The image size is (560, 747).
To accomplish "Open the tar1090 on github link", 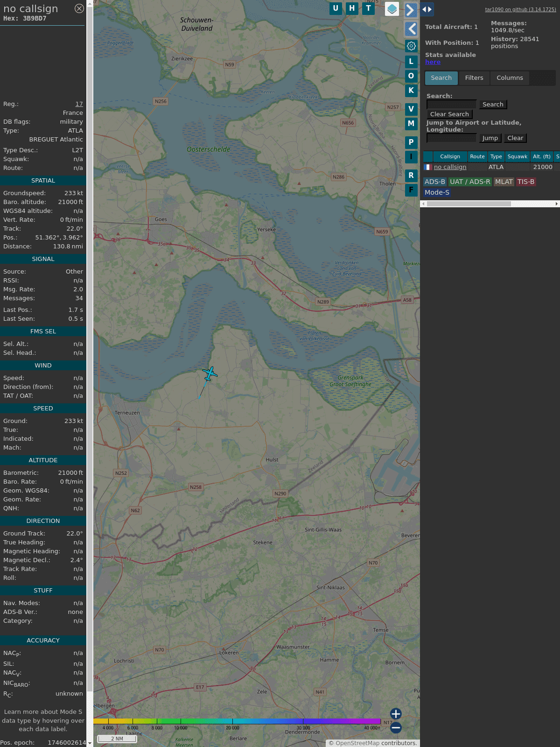I will tap(520, 9).
